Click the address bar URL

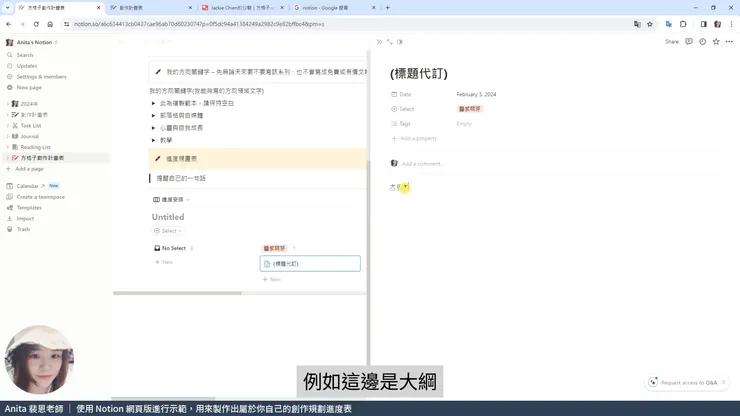click(199, 24)
